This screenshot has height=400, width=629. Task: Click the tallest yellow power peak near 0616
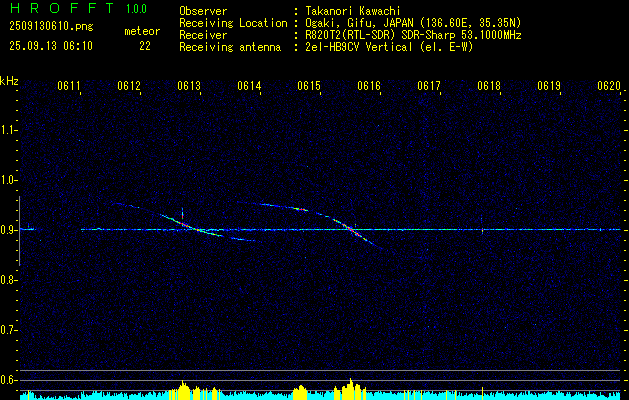[x=350, y=388]
